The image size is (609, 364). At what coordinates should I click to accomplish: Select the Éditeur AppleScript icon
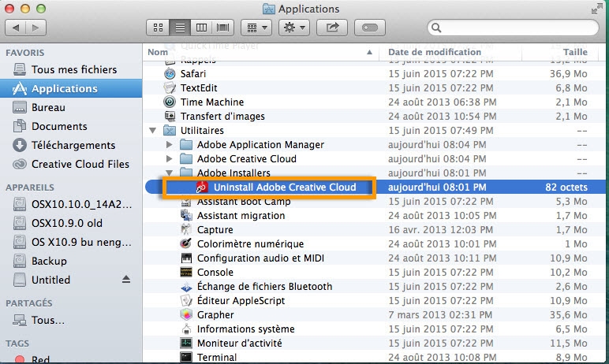coord(186,300)
